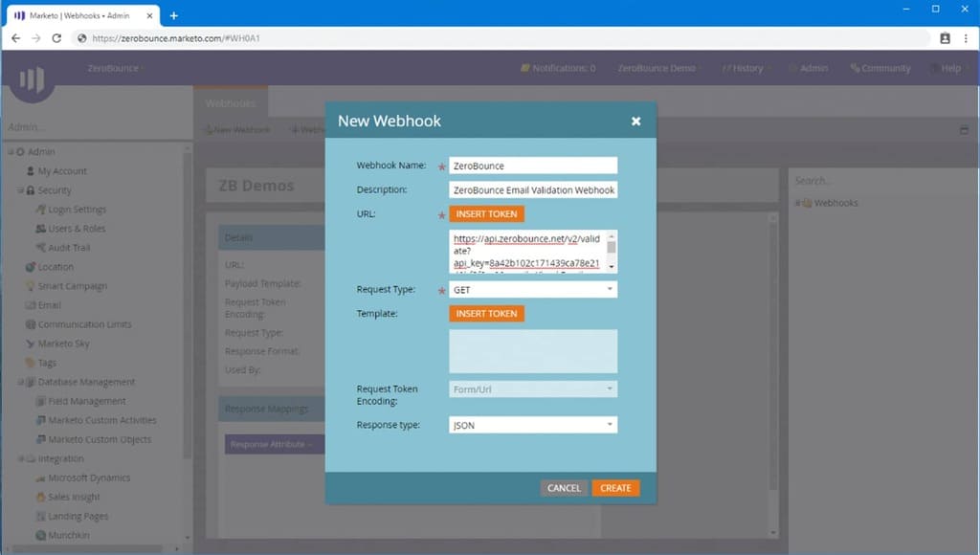Click the Cancel button

click(564, 488)
